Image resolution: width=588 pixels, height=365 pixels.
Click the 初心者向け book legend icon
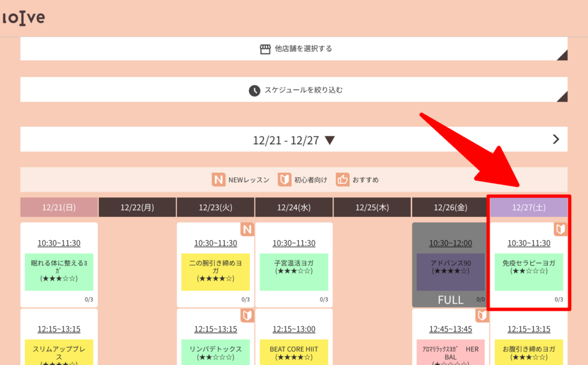[285, 180]
